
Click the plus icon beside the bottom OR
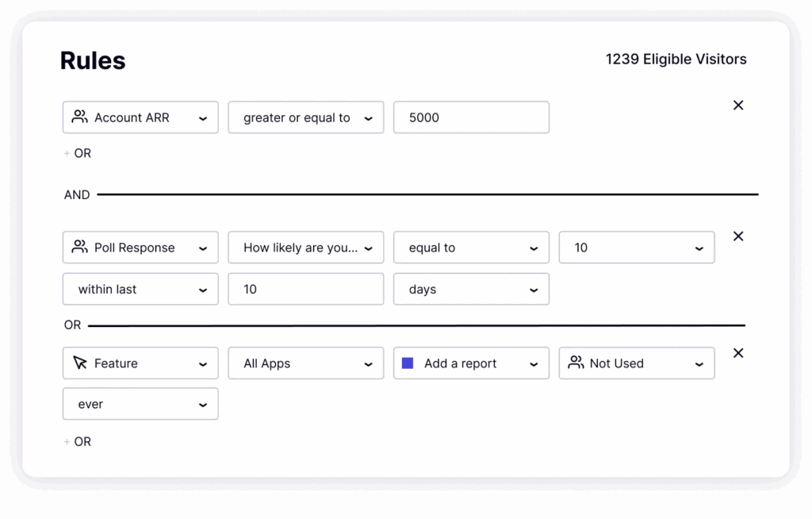[66, 441]
